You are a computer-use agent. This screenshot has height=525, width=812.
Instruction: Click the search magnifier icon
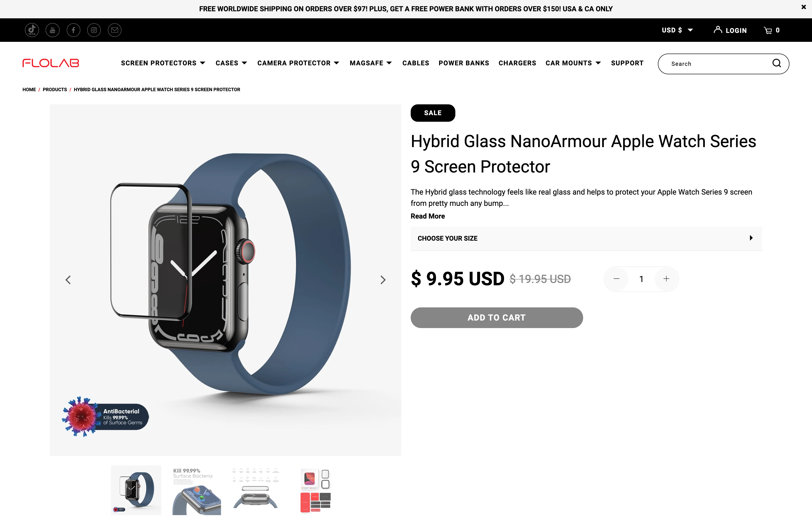pyautogui.click(x=777, y=63)
